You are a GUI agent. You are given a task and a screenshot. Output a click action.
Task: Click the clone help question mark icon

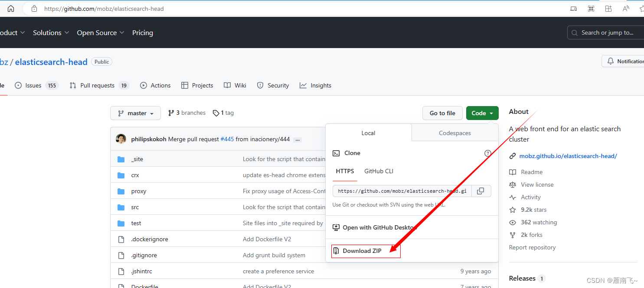point(487,153)
